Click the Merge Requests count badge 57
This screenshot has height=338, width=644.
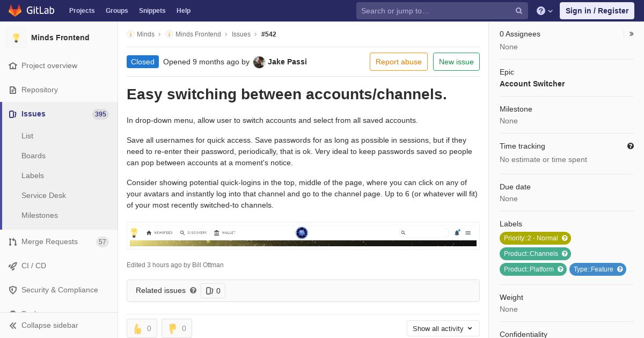(103, 242)
